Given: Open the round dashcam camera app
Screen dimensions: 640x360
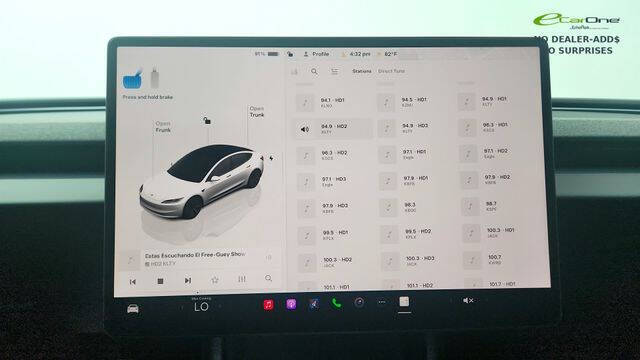Looking at the screenshot, I should [359, 302].
